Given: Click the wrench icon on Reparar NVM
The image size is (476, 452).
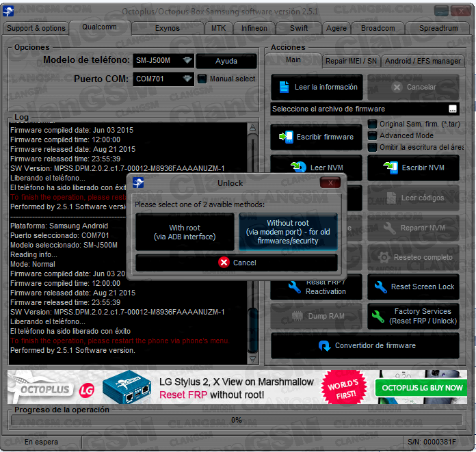Looking at the screenshot, I should (389, 228).
